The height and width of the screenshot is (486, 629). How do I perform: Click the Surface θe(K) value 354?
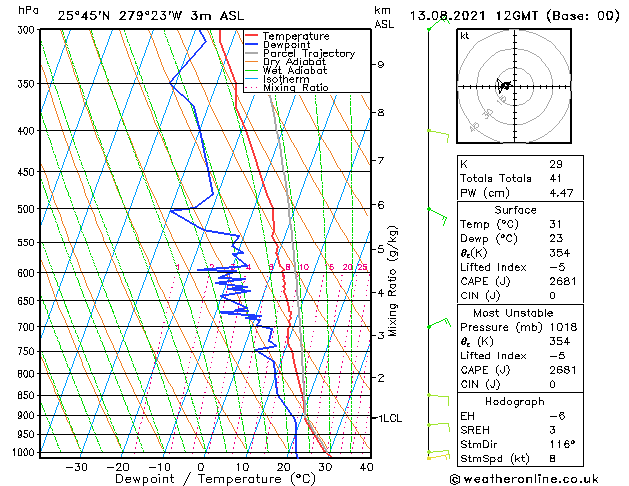pos(560,253)
